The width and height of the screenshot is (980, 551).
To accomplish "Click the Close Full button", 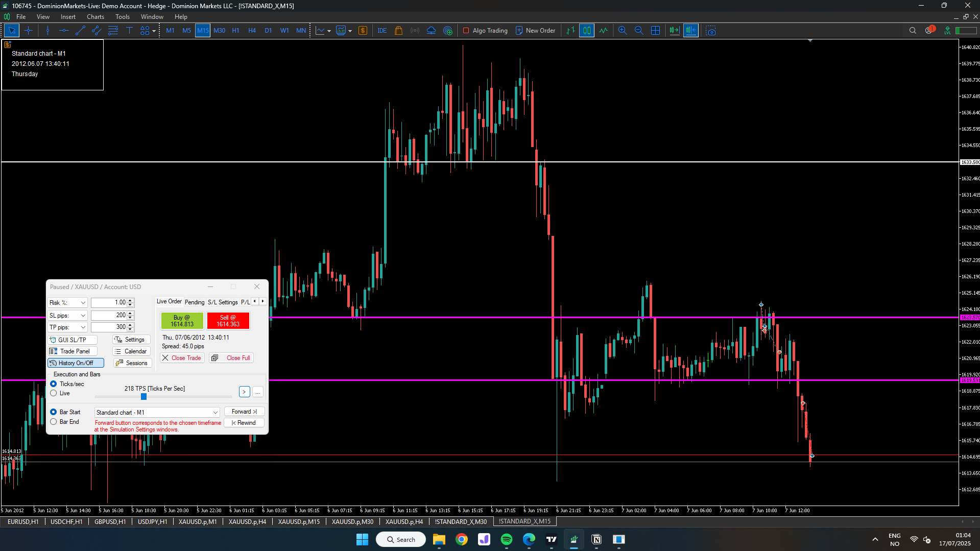I will [231, 358].
